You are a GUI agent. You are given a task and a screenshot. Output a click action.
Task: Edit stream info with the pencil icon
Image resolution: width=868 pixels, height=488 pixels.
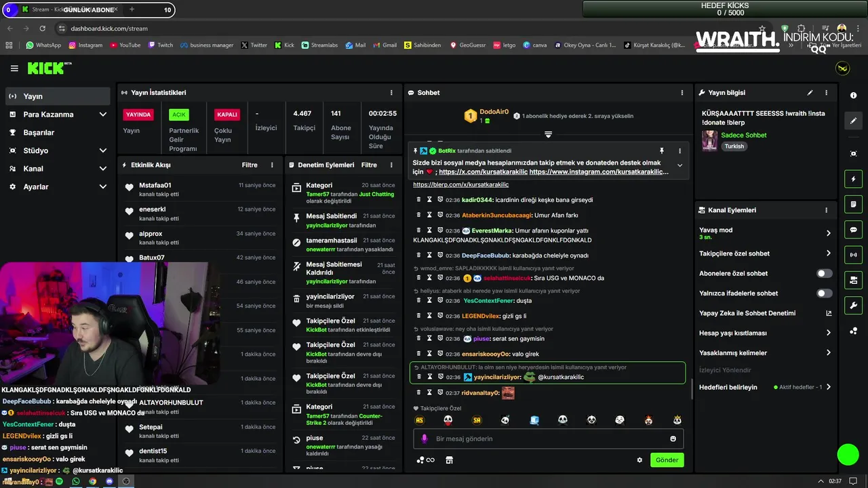click(810, 93)
